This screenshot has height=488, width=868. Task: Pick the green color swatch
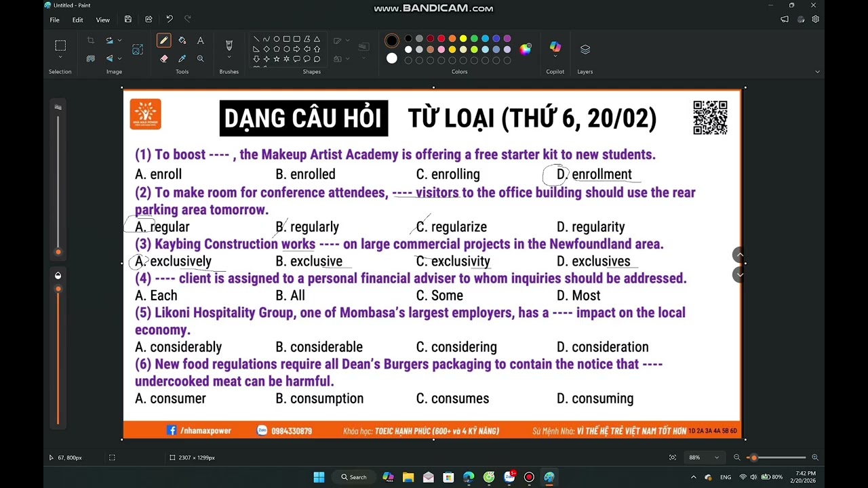[474, 39]
